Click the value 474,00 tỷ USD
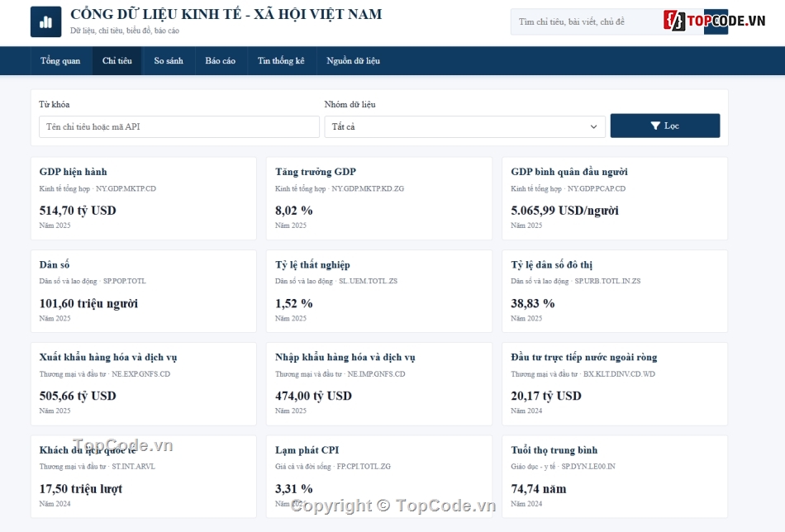This screenshot has width=785, height=532. point(313,396)
